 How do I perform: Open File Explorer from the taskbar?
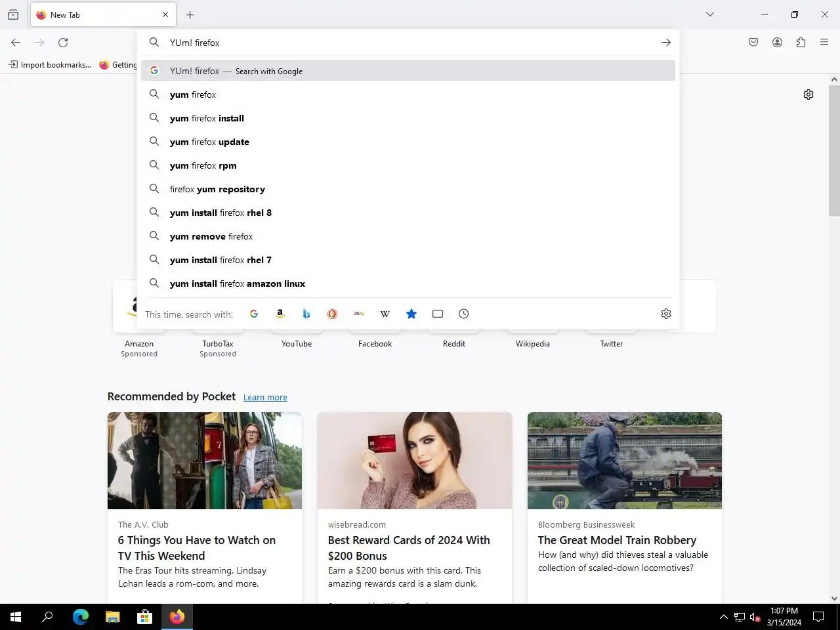[113, 617]
